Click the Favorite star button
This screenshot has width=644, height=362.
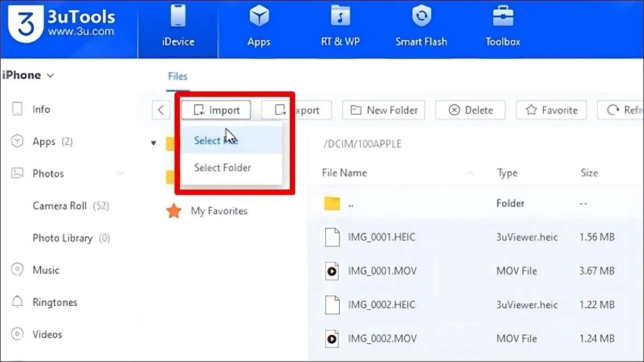pos(551,110)
